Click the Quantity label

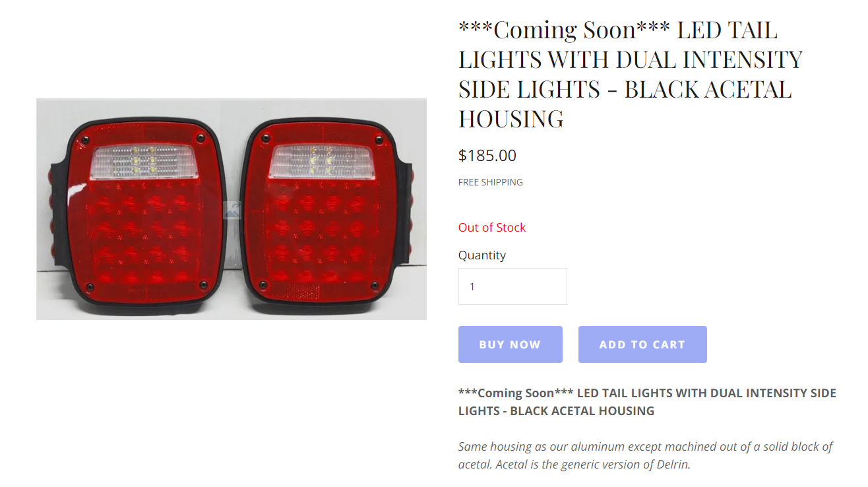pyautogui.click(x=481, y=255)
